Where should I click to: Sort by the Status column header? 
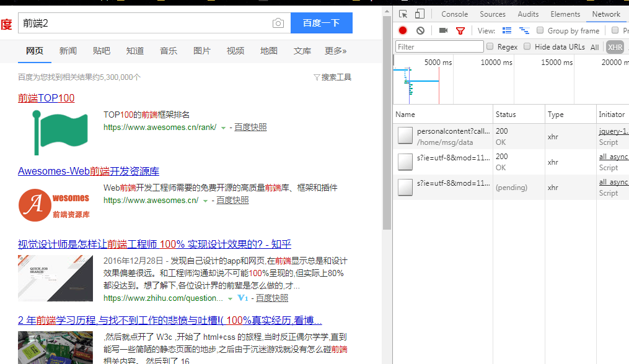(519, 115)
